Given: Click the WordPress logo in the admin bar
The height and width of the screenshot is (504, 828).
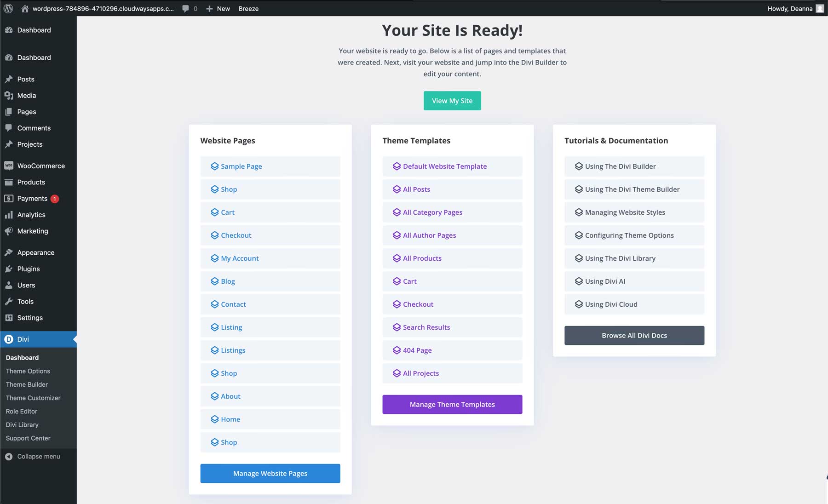Looking at the screenshot, I should [x=8, y=8].
